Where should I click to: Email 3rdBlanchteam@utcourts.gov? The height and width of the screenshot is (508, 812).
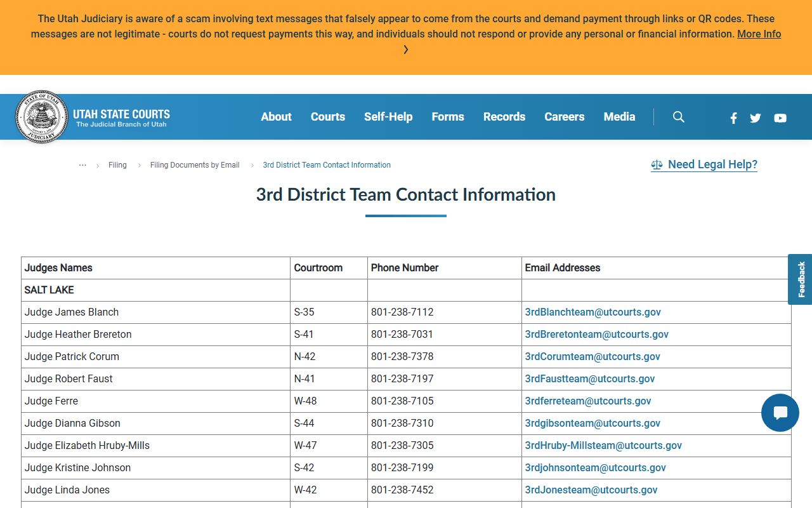coord(593,312)
